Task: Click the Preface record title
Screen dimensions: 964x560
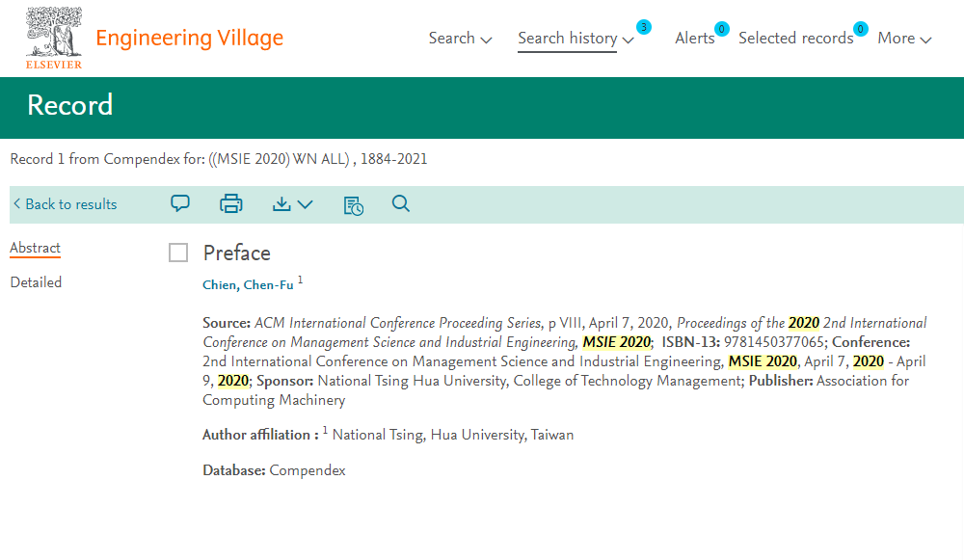Action: 237,253
